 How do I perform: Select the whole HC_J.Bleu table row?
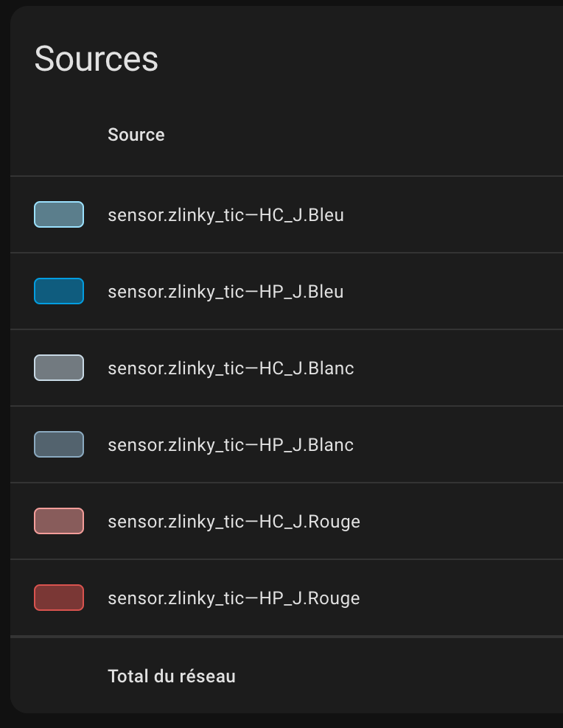(287, 214)
